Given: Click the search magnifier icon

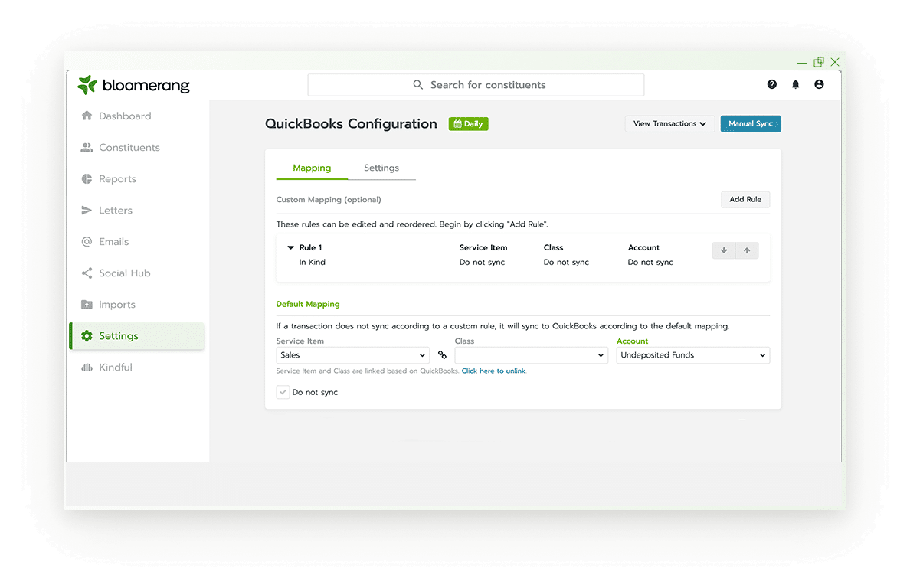Looking at the screenshot, I should [418, 85].
